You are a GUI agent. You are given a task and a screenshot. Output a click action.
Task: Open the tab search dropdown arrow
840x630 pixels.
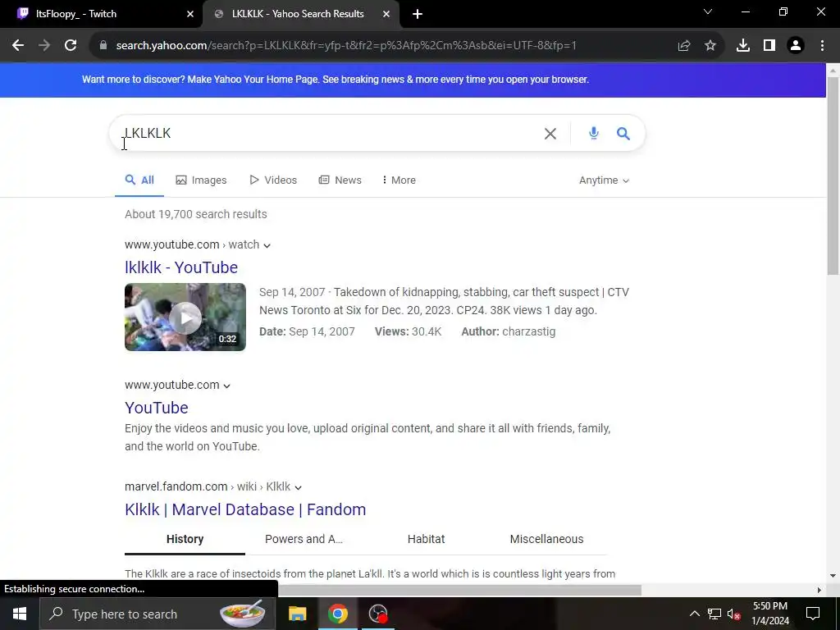click(708, 11)
